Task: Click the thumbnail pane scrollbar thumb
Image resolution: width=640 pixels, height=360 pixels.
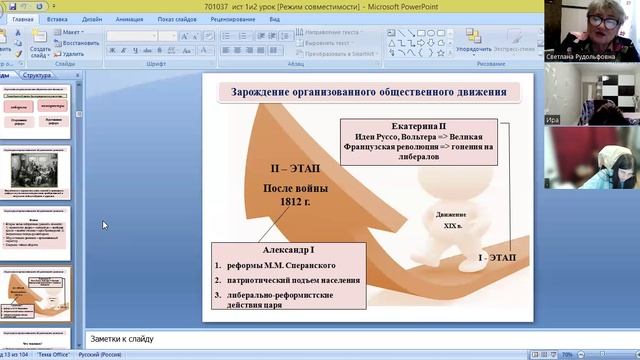Action: pyautogui.click(x=79, y=114)
